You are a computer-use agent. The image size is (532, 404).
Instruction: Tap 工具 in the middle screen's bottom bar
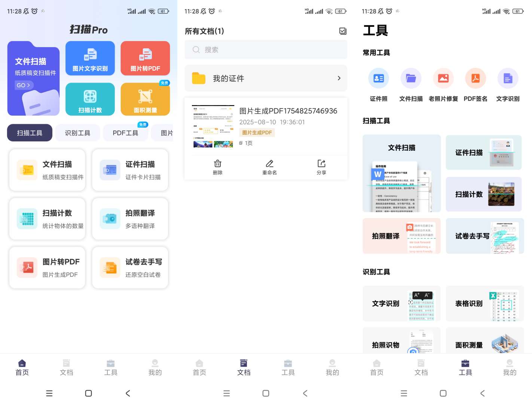point(288,367)
